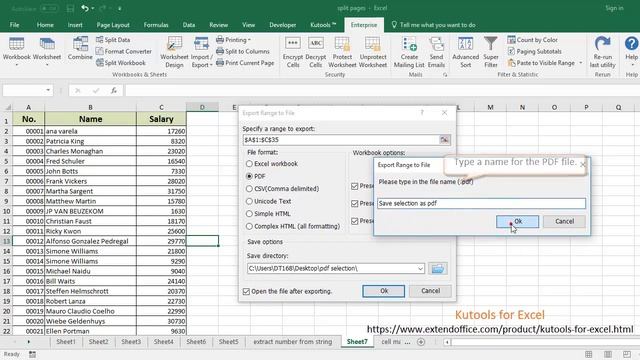Click the PDF file name input field
The image size is (640, 360).
[x=481, y=203]
